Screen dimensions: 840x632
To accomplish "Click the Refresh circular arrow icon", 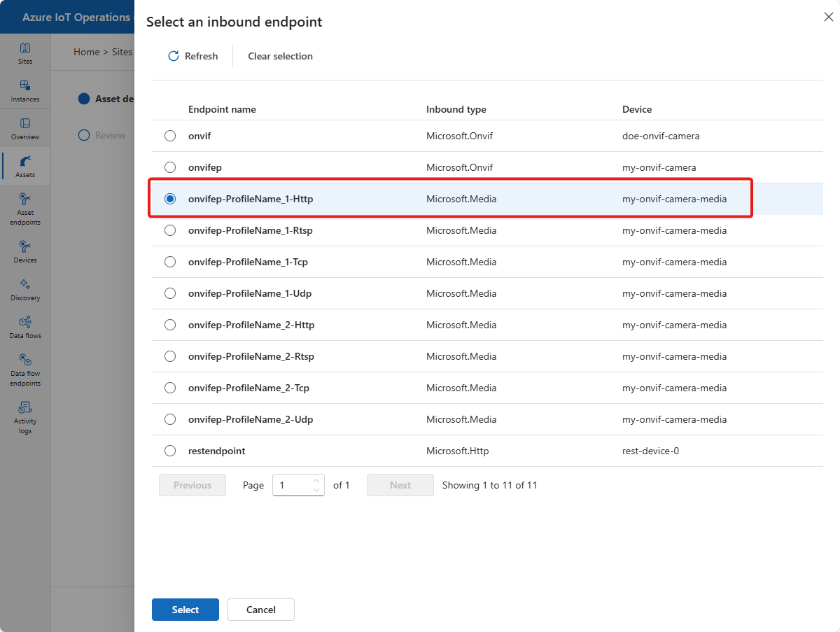I will click(174, 56).
